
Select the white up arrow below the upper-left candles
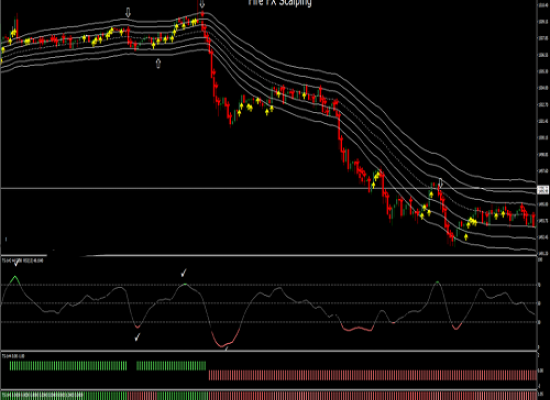(158, 64)
